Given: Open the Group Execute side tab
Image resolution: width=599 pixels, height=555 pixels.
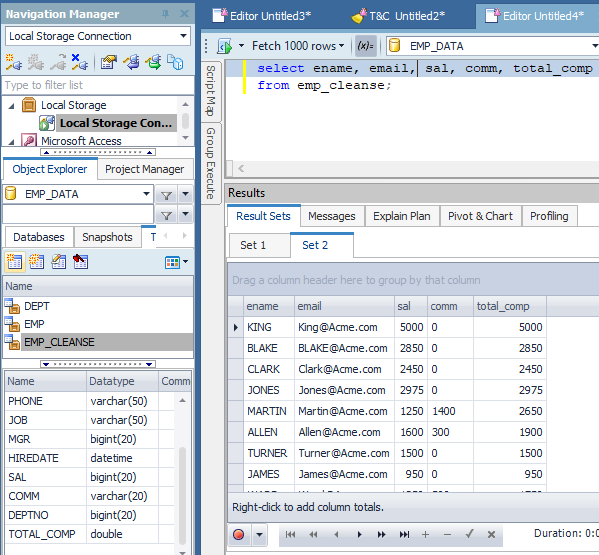Looking at the screenshot, I should 211,163.
